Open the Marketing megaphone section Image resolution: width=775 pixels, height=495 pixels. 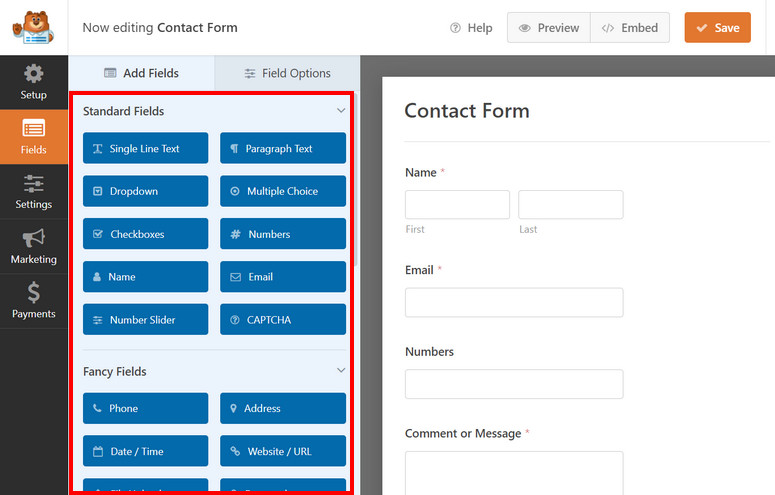tap(34, 247)
